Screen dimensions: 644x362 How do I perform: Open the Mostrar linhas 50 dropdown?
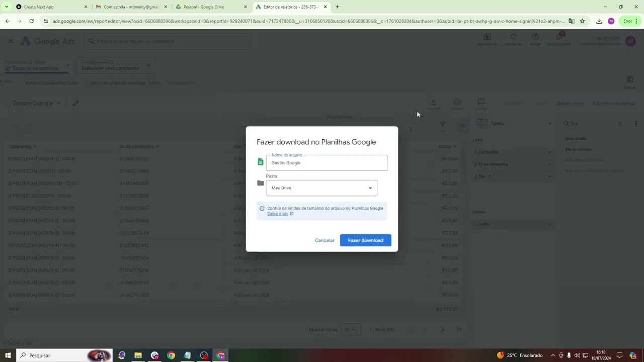(x=350, y=330)
